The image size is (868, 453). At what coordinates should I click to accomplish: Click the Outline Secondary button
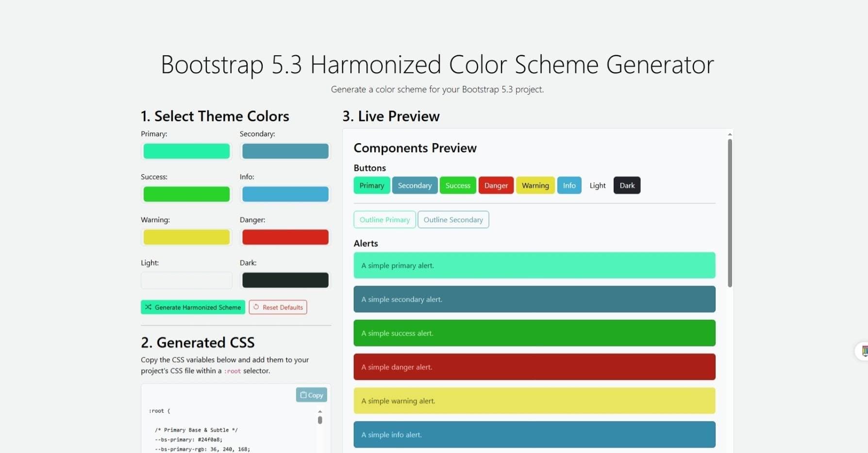[453, 220]
